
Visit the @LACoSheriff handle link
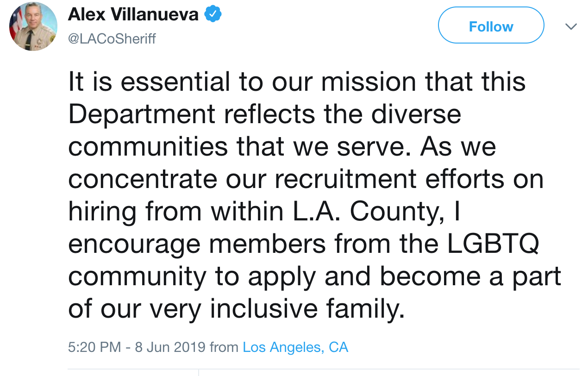(x=112, y=39)
